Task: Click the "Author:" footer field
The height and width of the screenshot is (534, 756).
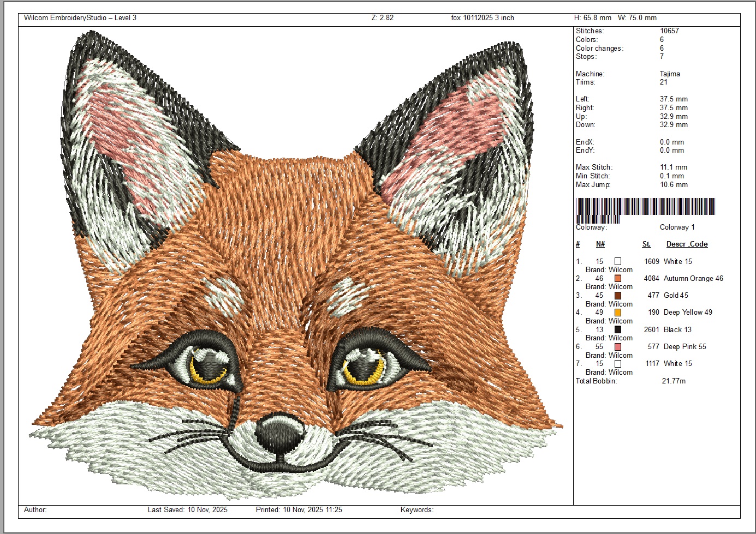Action: coord(35,510)
